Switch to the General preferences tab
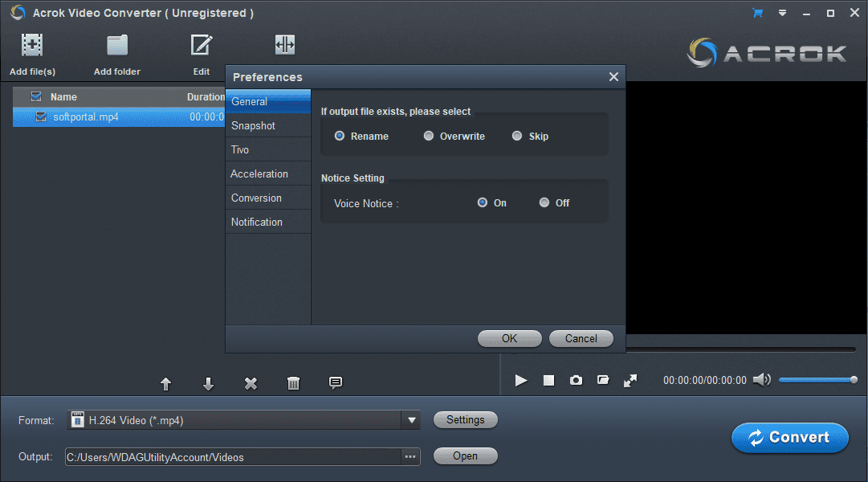The width and height of the screenshot is (868, 482). click(x=268, y=101)
